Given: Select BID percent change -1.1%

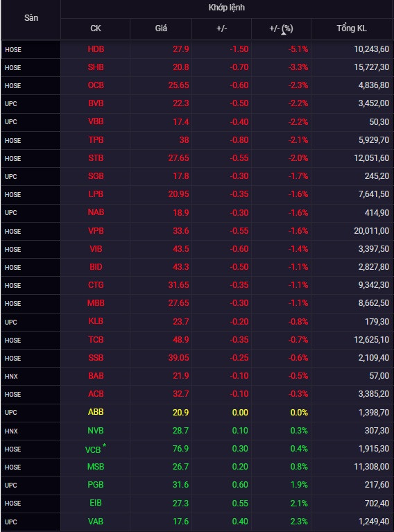Looking at the screenshot, I should pyautogui.click(x=298, y=267).
